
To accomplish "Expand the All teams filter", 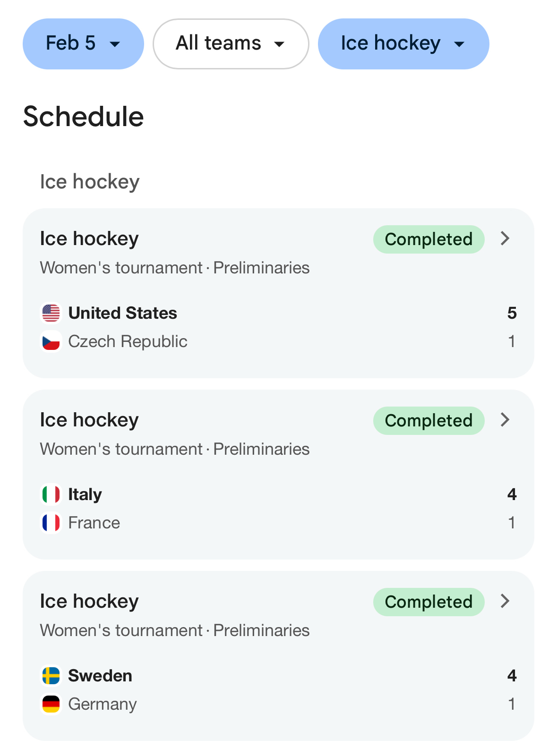I will tap(231, 44).
